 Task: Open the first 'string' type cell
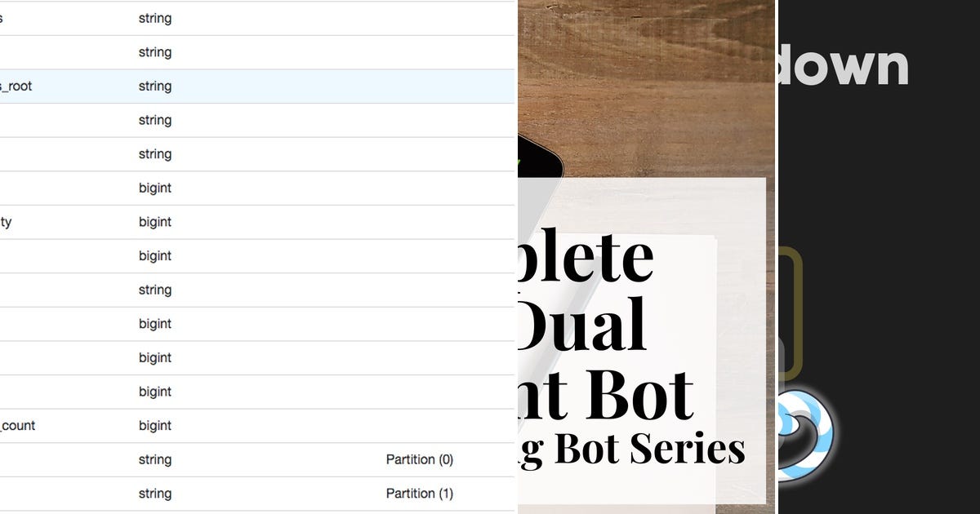155,18
